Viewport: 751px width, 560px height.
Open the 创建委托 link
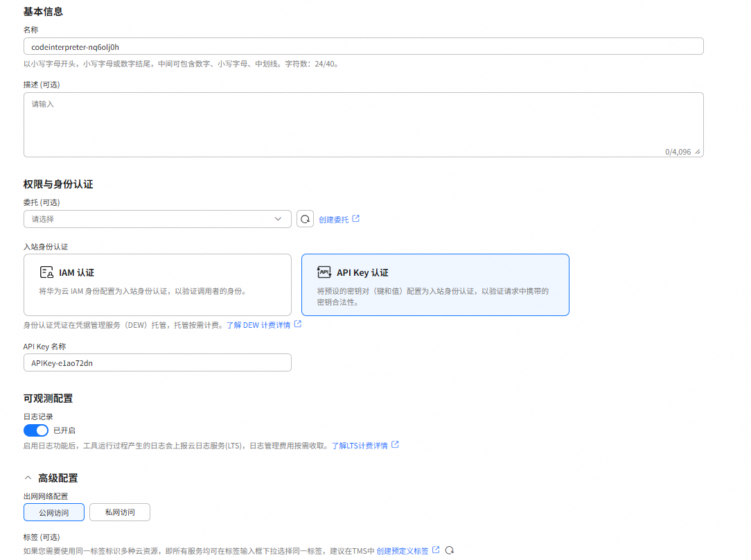pyautogui.click(x=334, y=220)
